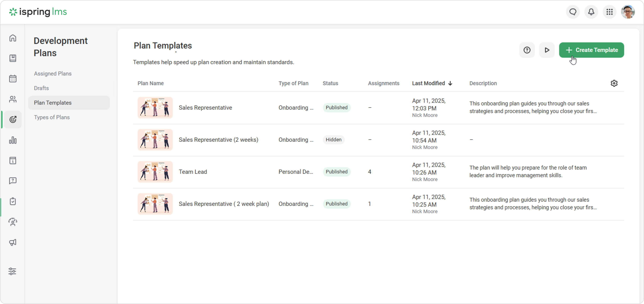This screenshot has height=304, width=644.
Task: Open the user profile avatar menu
Action: click(628, 12)
